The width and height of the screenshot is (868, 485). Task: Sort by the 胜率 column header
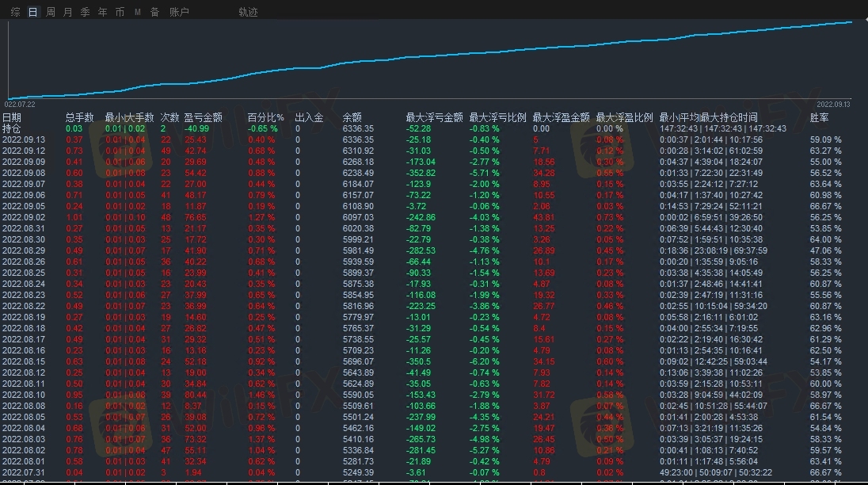[819, 117]
